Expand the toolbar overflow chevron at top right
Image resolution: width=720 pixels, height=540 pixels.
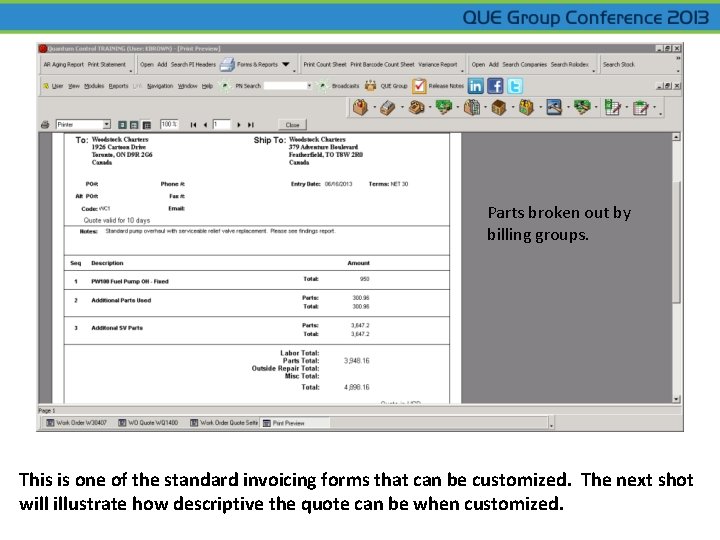(678, 59)
